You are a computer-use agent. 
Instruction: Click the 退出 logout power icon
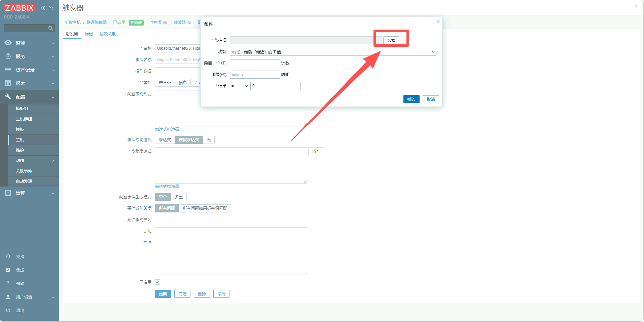click(x=8, y=310)
